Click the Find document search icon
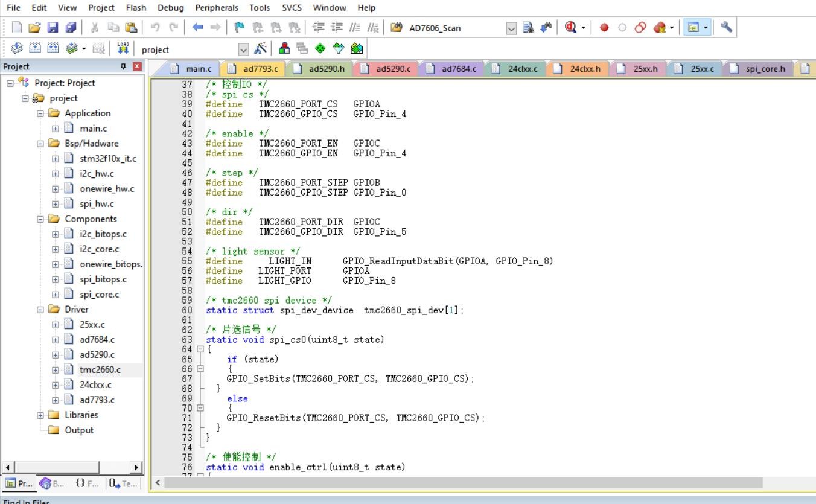This screenshot has width=816, height=504. coord(529,28)
